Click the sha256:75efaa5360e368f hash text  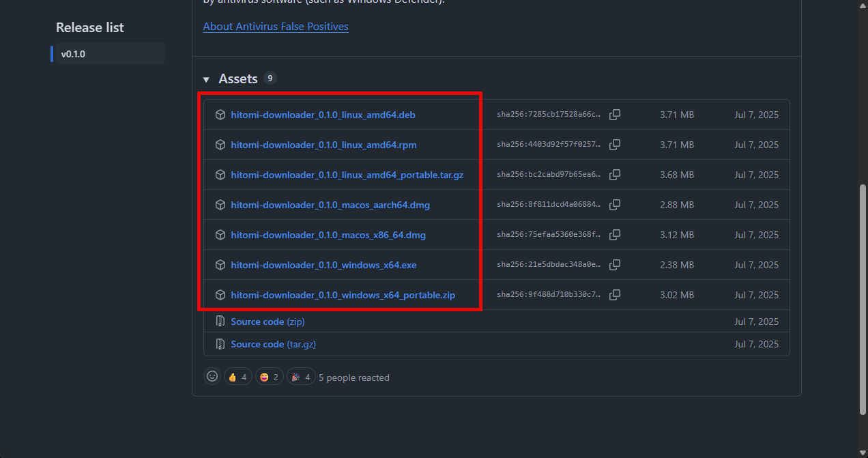549,235
